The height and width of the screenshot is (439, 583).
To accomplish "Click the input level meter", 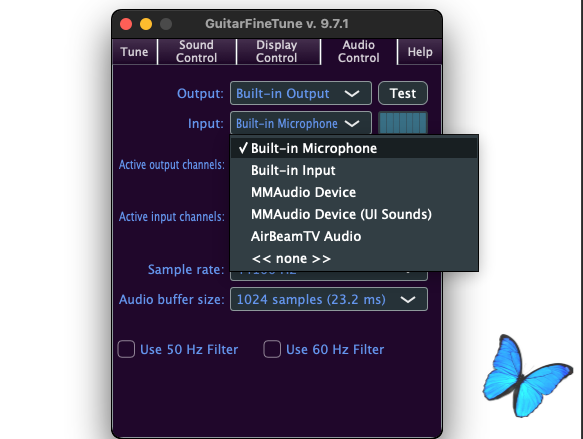I will pos(403,123).
